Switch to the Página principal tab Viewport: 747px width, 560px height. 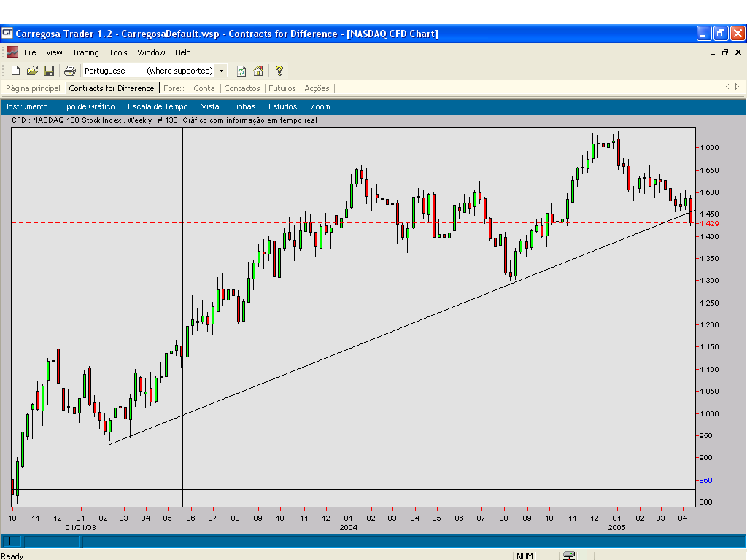click(34, 88)
